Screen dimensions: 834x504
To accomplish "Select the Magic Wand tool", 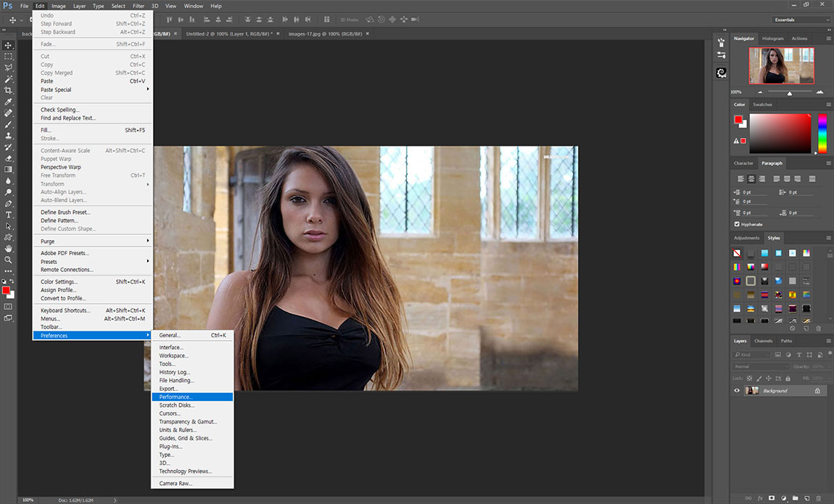I will tap(9, 79).
